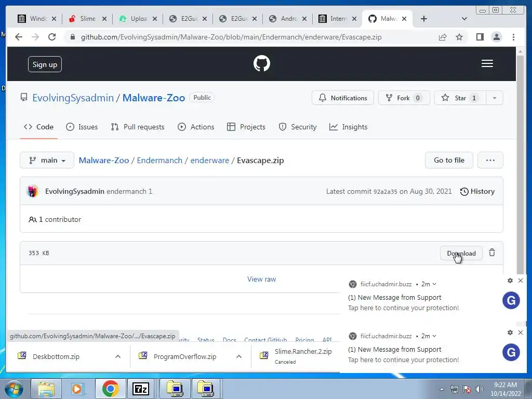The image size is (532, 399).
Task: Expand Deskbottom.zip download options
Action: (x=118, y=356)
